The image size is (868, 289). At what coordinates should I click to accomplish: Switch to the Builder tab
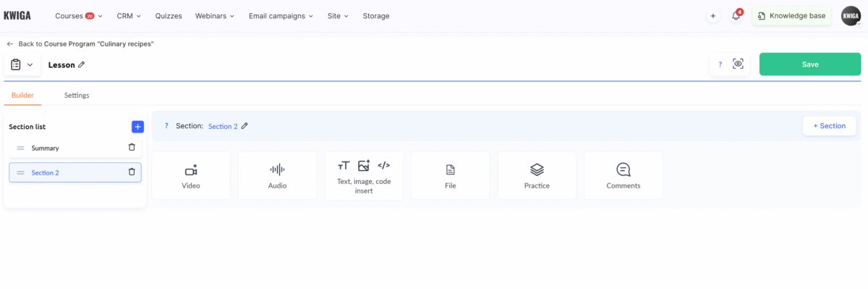[22, 95]
